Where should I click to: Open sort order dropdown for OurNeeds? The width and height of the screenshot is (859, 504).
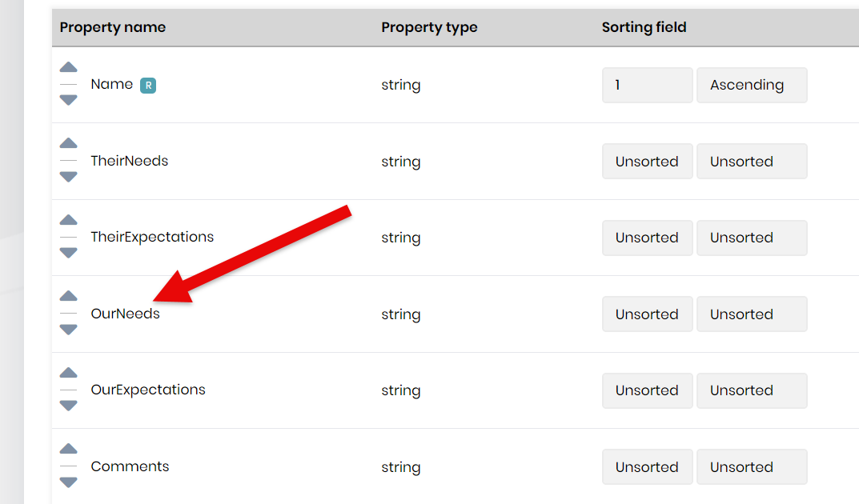[x=647, y=314]
